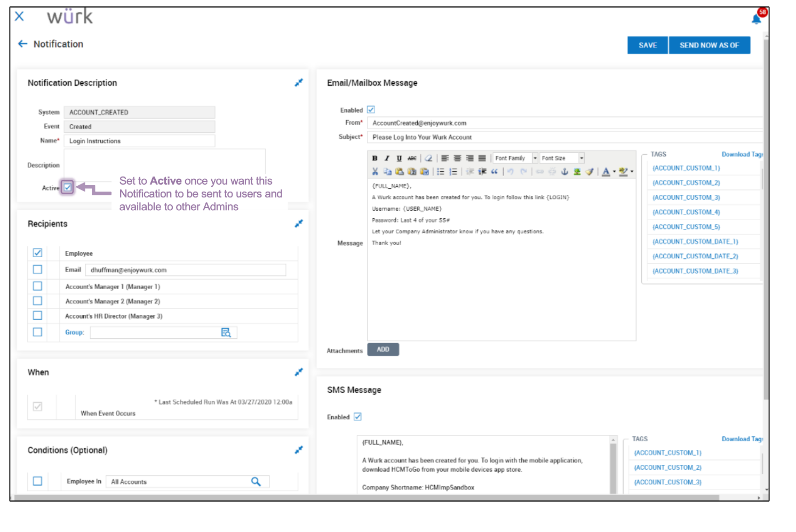Redo the last editor change
Screen dimensions: 796x532
tap(523, 171)
